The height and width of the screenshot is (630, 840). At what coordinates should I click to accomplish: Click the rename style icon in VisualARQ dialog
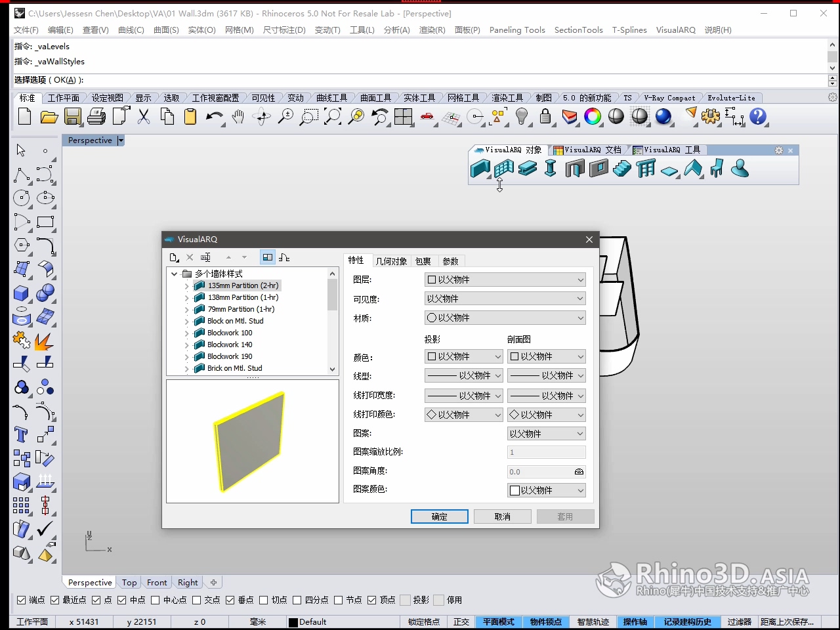point(205,257)
